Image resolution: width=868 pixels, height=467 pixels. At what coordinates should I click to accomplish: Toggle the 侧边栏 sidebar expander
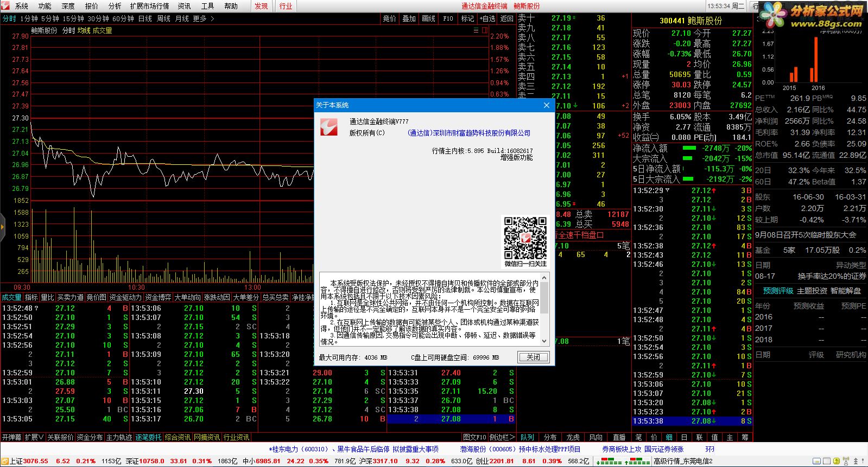coord(502,437)
